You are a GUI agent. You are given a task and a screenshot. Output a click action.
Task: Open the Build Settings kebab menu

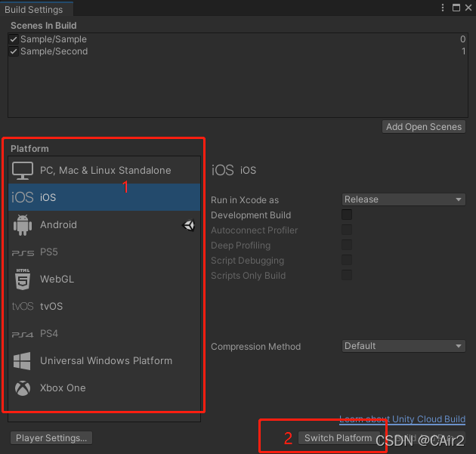coord(443,8)
